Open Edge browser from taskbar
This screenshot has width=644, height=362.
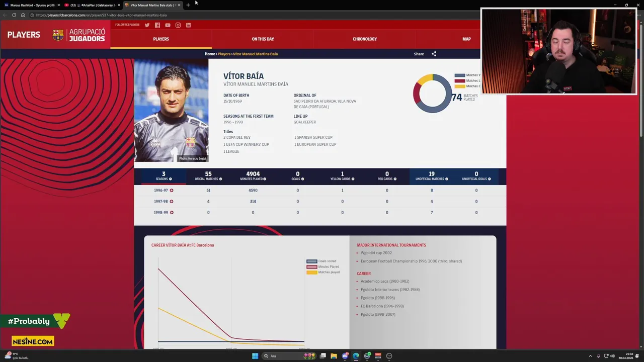tap(356, 356)
